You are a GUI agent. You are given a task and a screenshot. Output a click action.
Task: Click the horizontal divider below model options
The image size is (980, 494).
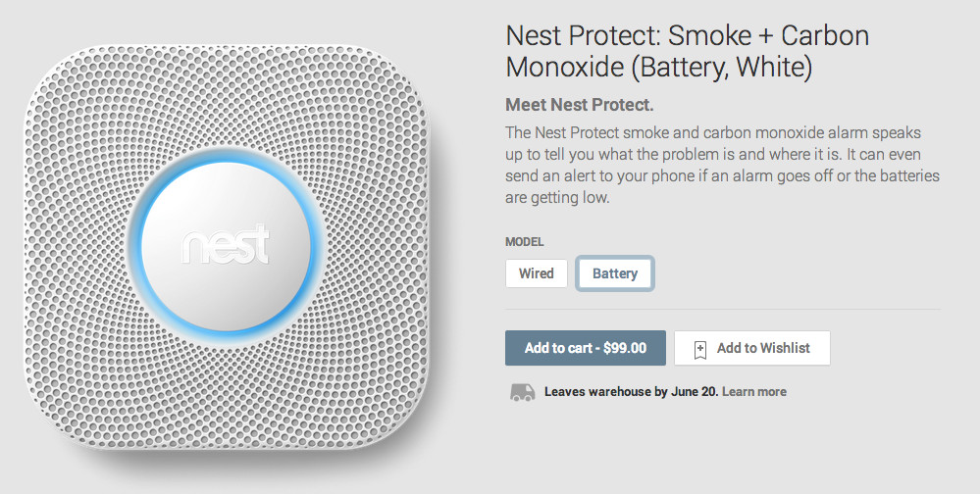click(722, 310)
